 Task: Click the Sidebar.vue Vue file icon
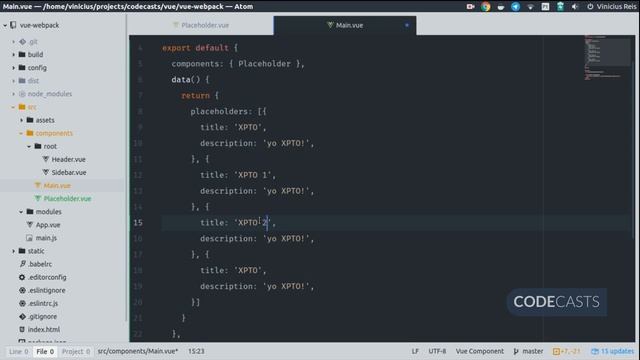(46, 172)
